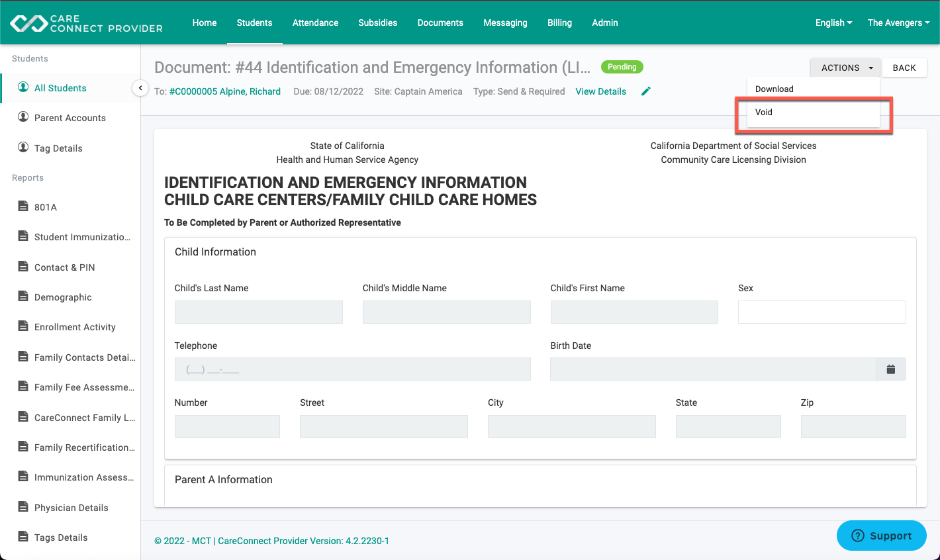Image resolution: width=940 pixels, height=560 pixels.
Task: Open the Demographic report link
Action: point(63,297)
